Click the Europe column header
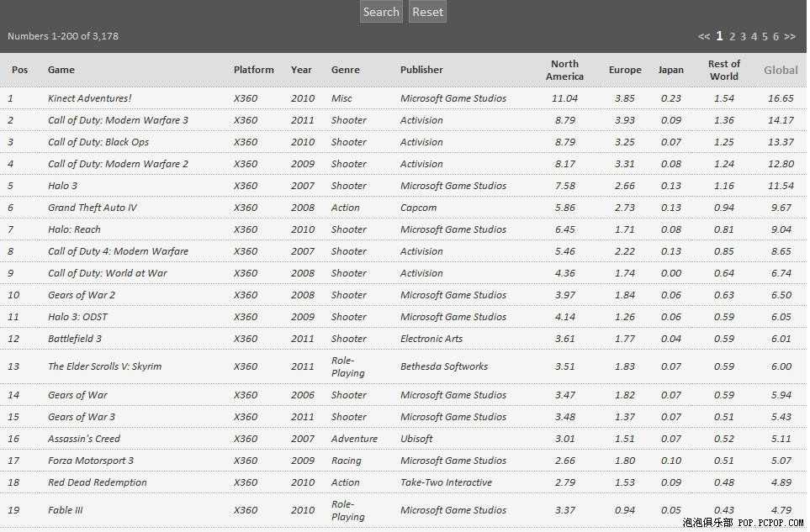 [x=625, y=70]
